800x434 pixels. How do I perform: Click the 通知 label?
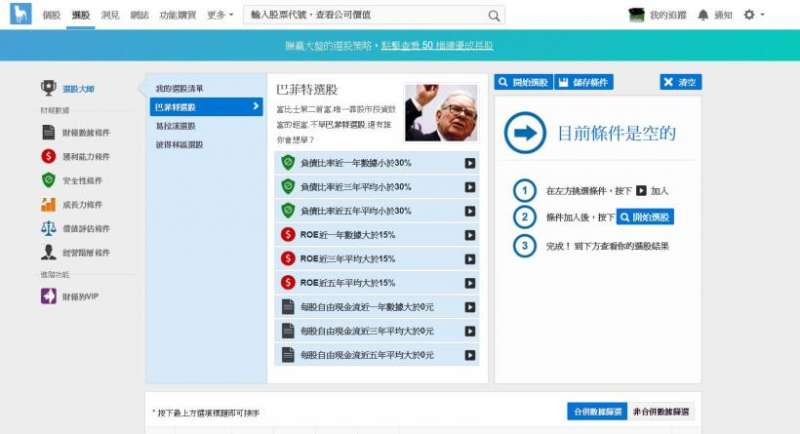[x=723, y=15]
